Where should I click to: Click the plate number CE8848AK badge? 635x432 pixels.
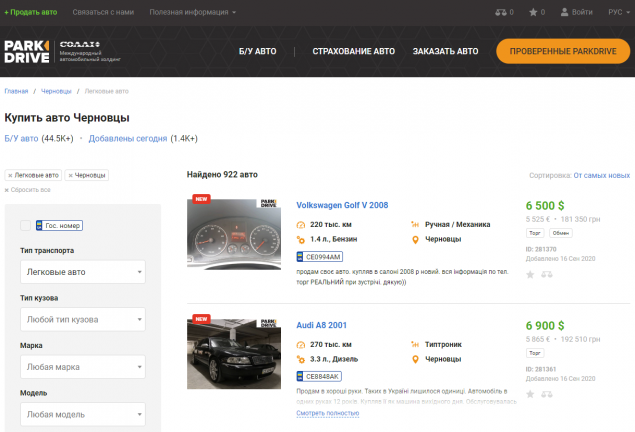[x=319, y=377]
